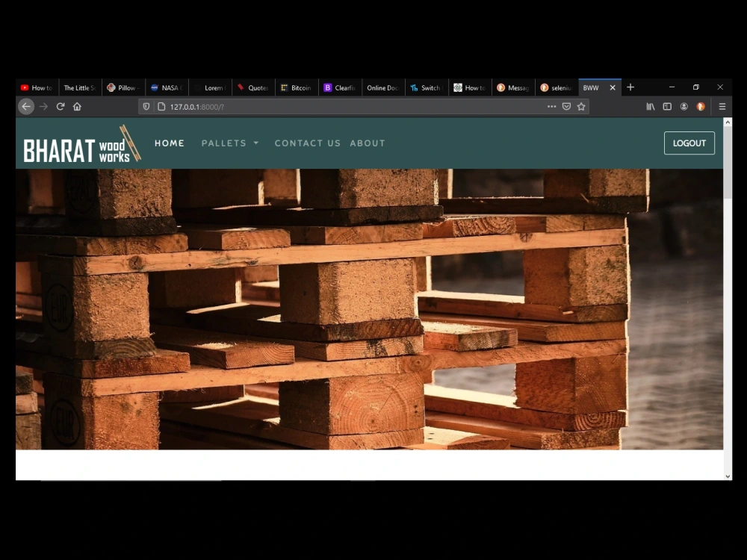Open the ABOUT page link
Viewport: 747px width, 560px height.
click(368, 143)
